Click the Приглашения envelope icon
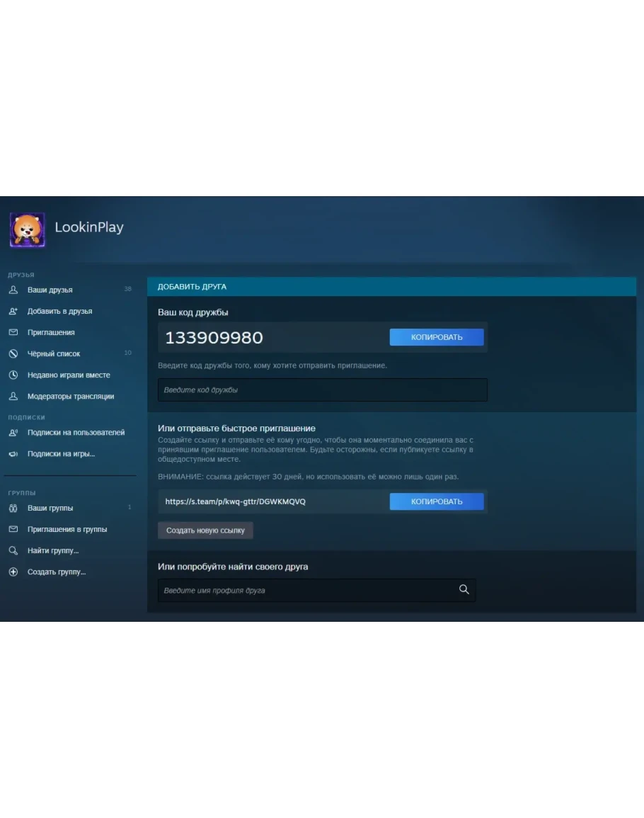This screenshot has height=818, width=644. point(13,332)
